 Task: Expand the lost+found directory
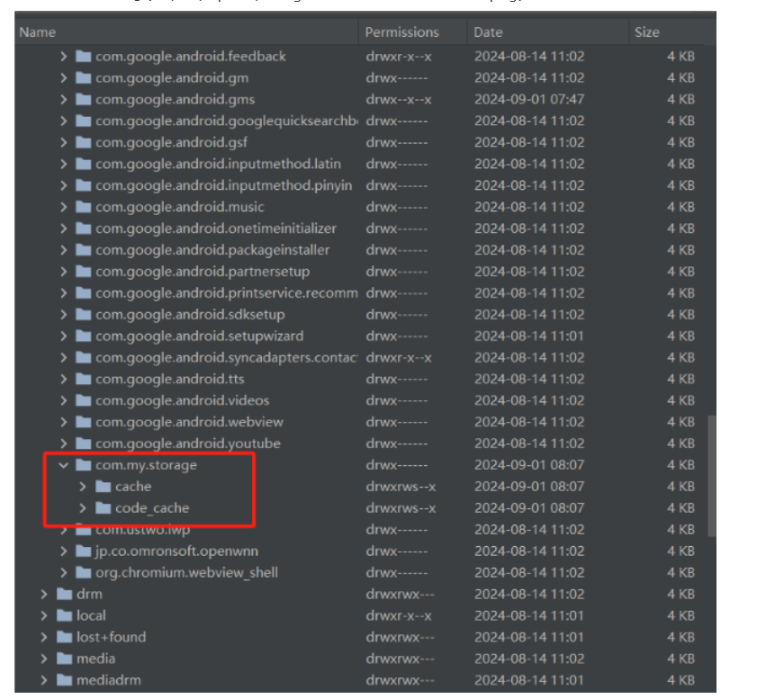click(x=44, y=637)
